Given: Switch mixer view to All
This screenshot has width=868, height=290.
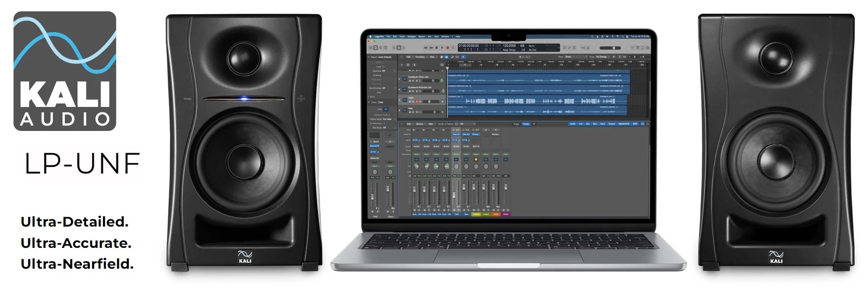Looking at the screenshot, I should [533, 124].
